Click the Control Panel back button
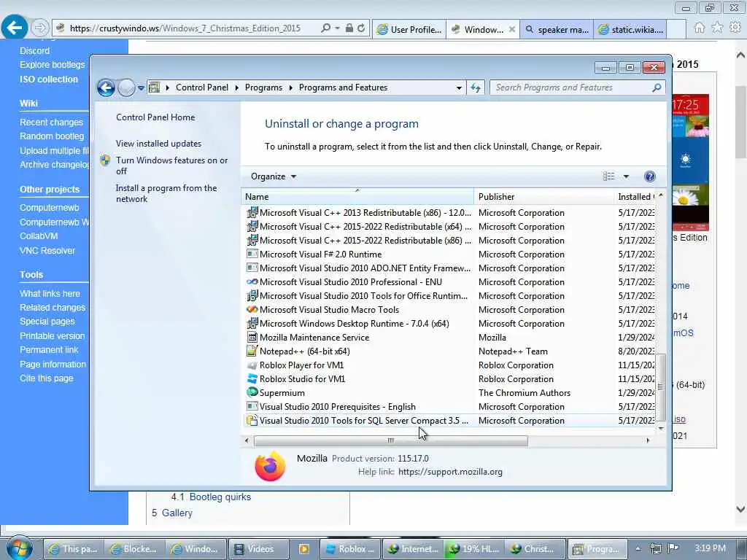 click(x=106, y=87)
